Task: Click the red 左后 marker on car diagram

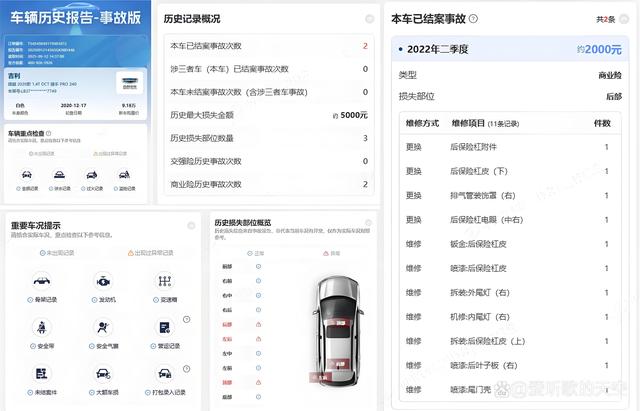Action: click(320, 378)
